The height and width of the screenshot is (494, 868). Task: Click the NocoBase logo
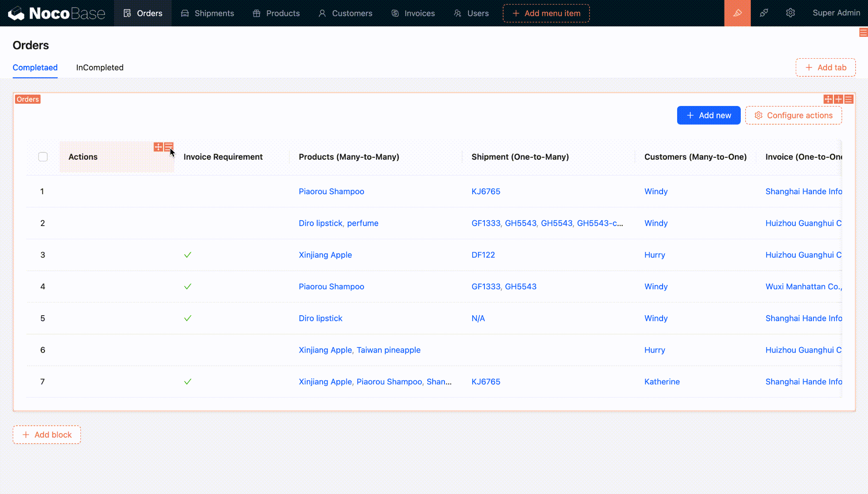(x=57, y=13)
